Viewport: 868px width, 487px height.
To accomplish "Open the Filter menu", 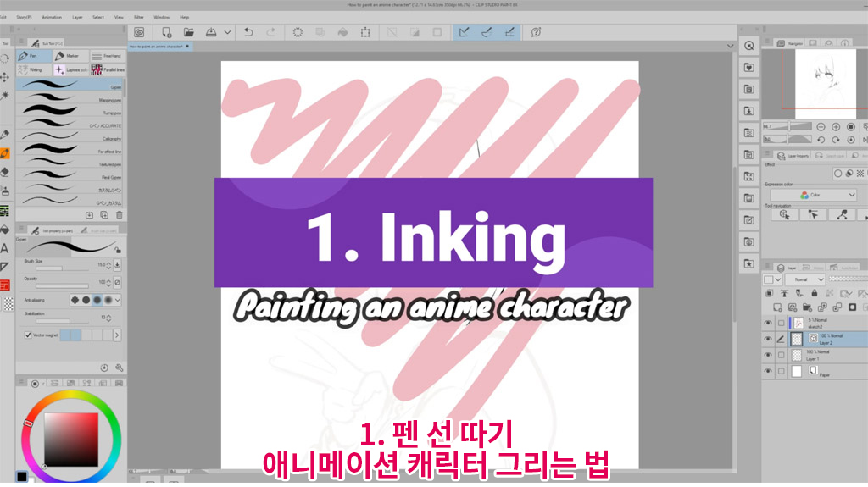I will pyautogui.click(x=138, y=16).
